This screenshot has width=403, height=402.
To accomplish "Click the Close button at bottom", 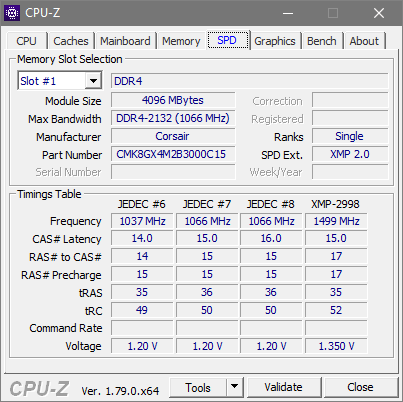I will (x=360, y=387).
